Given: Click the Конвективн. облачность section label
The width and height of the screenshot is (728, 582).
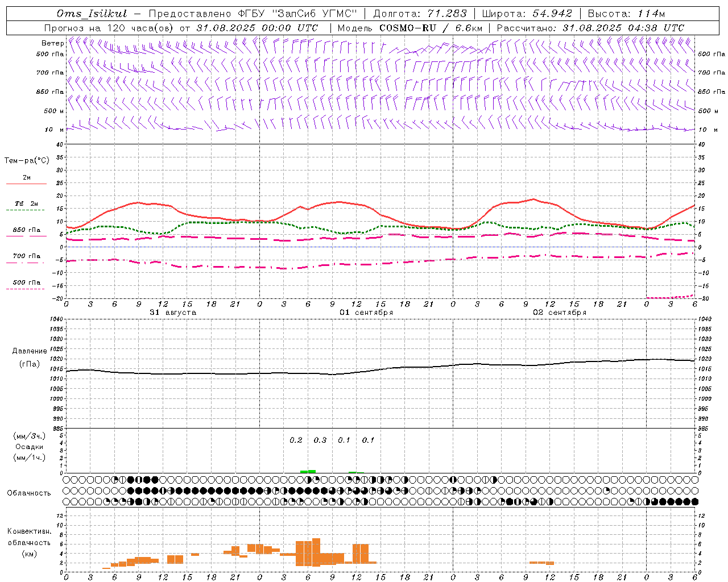Looking at the screenshot, I should point(29,542).
